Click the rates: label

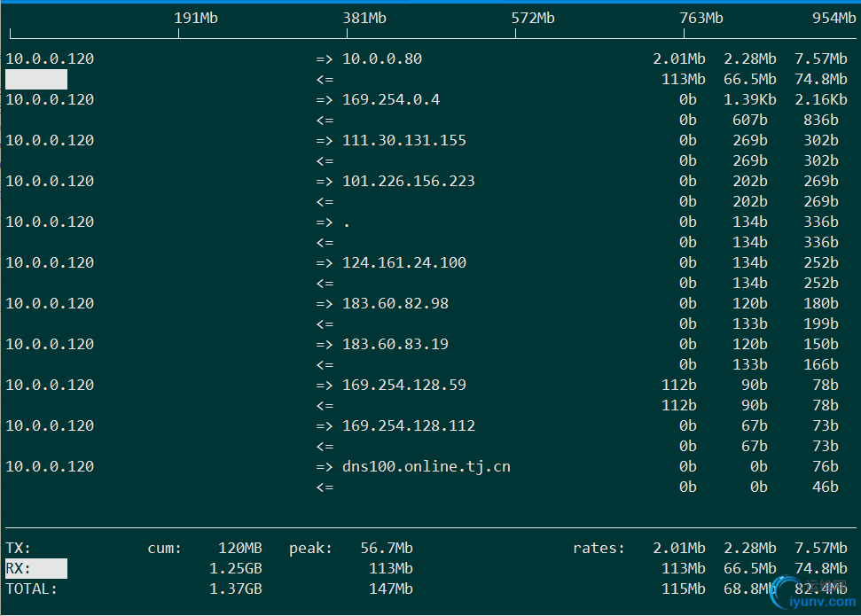[x=599, y=548]
